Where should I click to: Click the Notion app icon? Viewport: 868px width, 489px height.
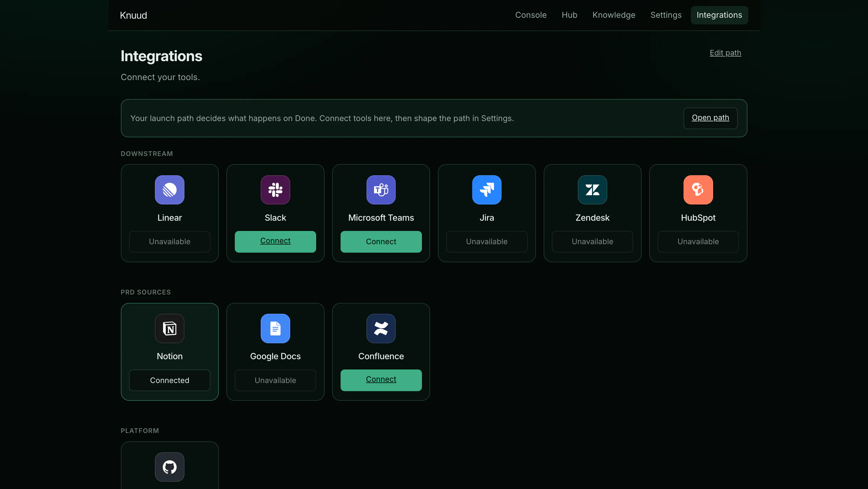(x=169, y=329)
